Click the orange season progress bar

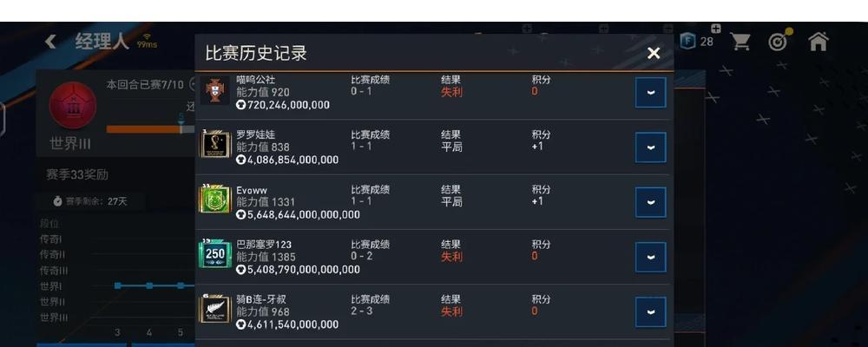[x=143, y=129]
